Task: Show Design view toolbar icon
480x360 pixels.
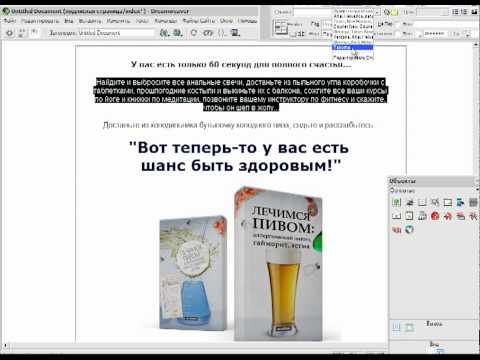Action: (34, 33)
